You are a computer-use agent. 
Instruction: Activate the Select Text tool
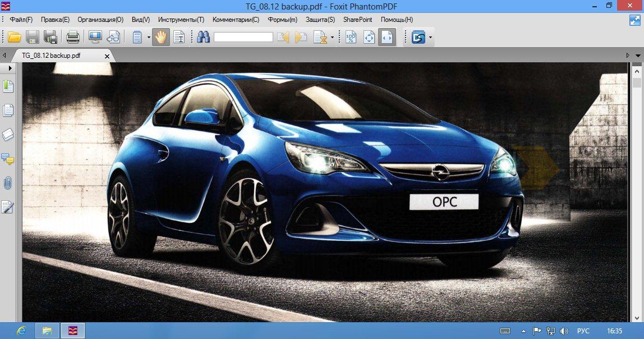179,38
